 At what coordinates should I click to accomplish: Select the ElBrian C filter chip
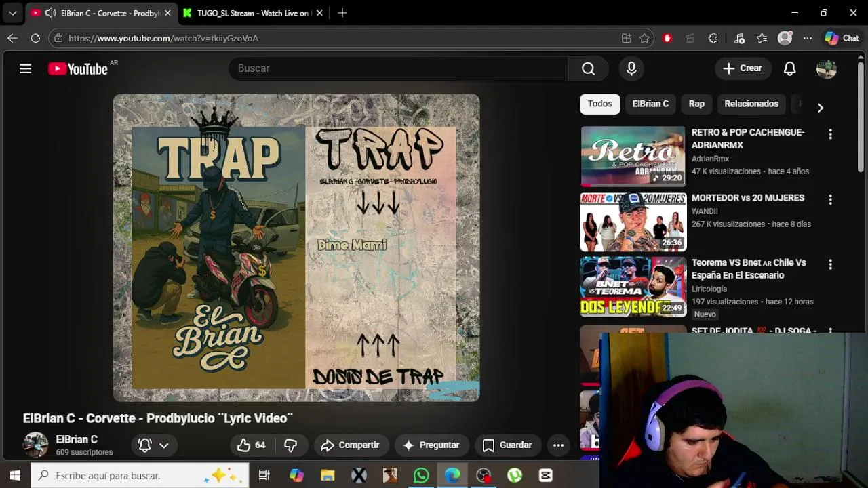(650, 104)
